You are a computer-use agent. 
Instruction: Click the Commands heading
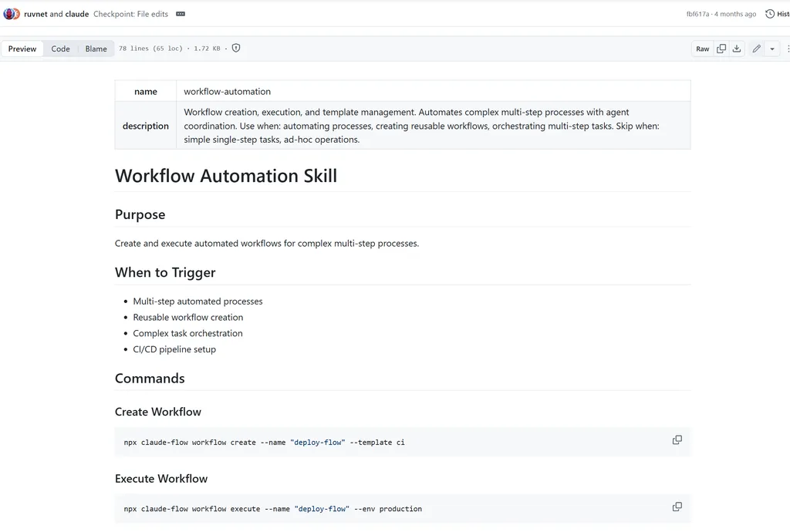tap(150, 378)
